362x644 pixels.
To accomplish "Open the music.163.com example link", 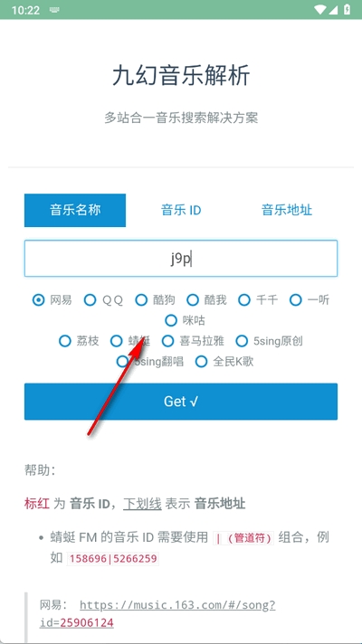I will pyautogui.click(x=157, y=613).
